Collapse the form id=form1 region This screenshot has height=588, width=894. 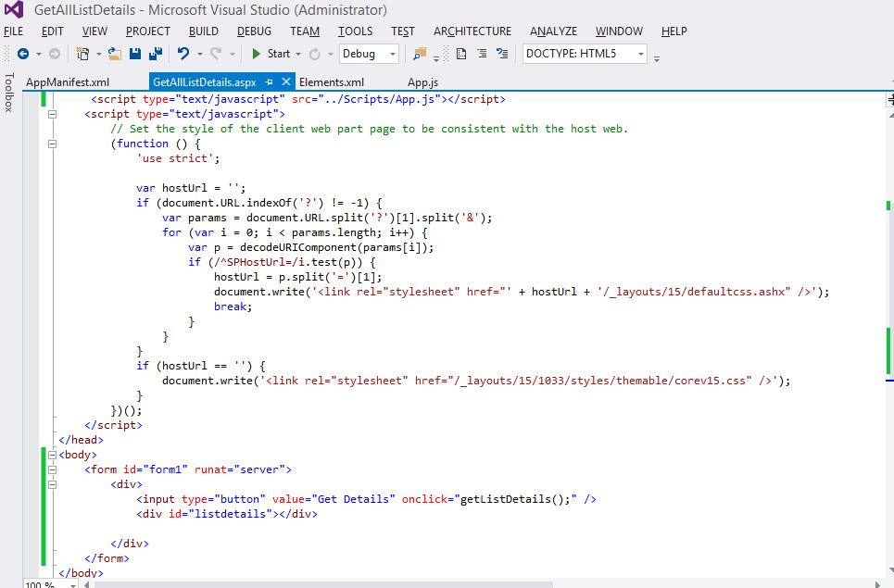[x=53, y=469]
